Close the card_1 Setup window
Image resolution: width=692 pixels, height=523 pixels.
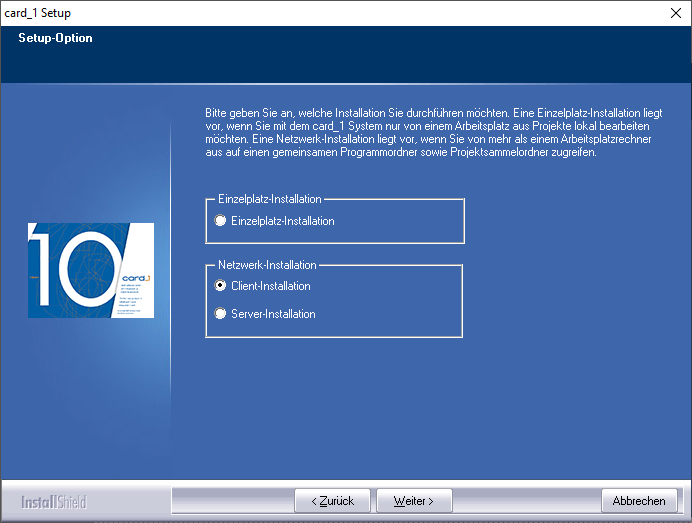675,13
